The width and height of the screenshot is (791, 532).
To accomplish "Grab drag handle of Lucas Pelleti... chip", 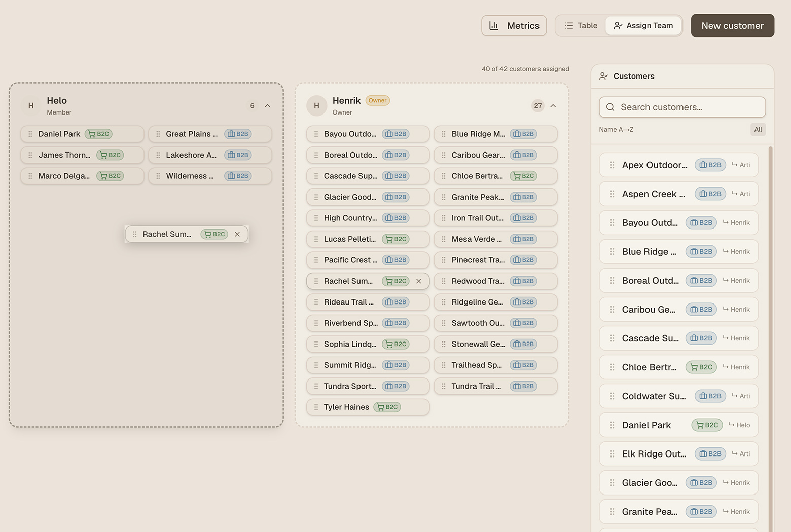I will (x=316, y=239).
